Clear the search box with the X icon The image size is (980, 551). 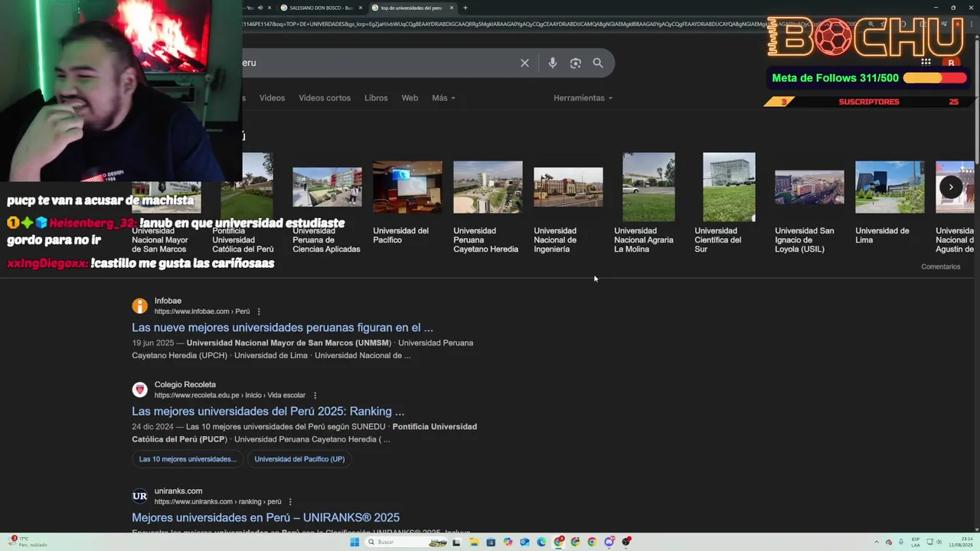(524, 63)
